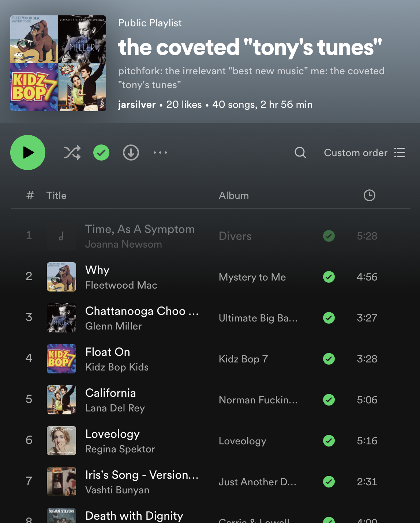Open artist Lana Del Rey
The width and height of the screenshot is (420, 523).
pos(115,408)
